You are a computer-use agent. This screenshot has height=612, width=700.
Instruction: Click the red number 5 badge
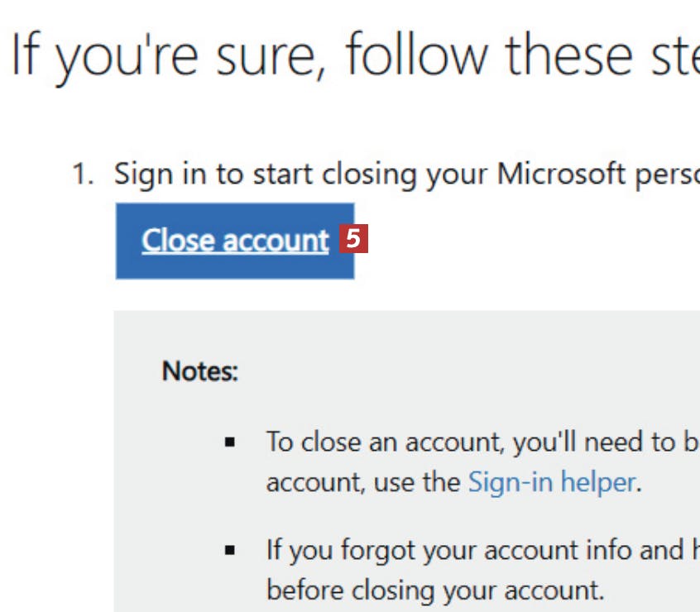(352, 240)
